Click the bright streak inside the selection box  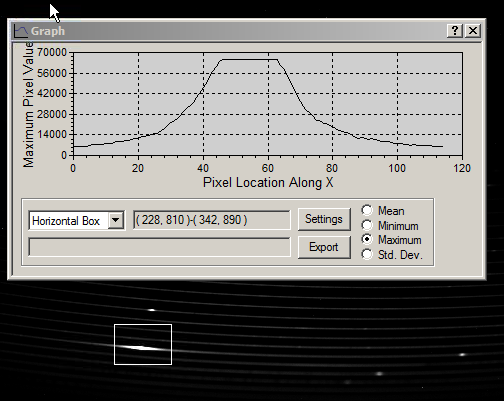(x=143, y=348)
